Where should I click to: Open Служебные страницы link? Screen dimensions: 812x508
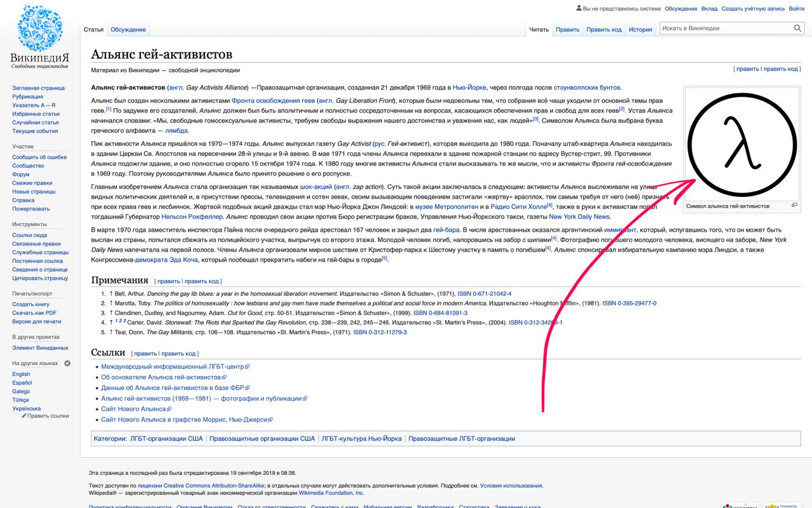39,252
